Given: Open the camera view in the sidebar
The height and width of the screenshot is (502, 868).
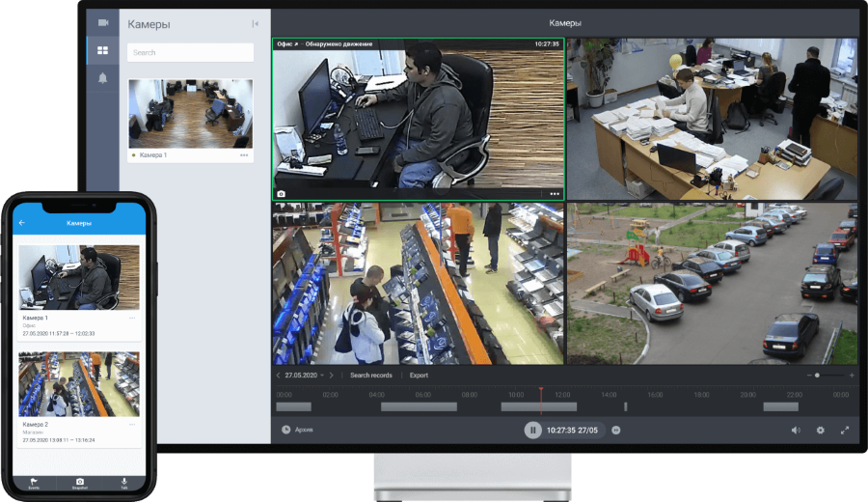Looking at the screenshot, I should [102, 22].
